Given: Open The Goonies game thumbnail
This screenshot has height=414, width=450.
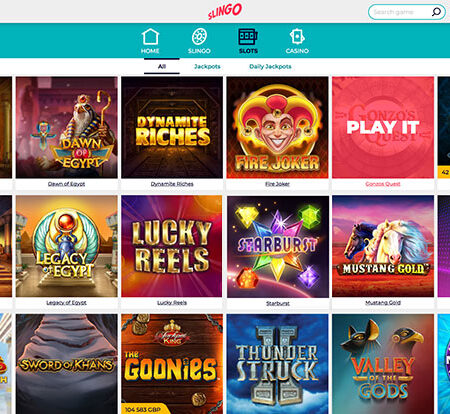Looking at the screenshot, I should pos(172,364).
